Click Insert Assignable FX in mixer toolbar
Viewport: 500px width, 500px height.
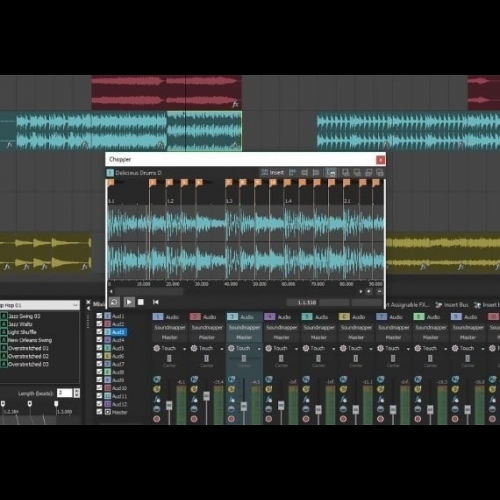coord(407,305)
